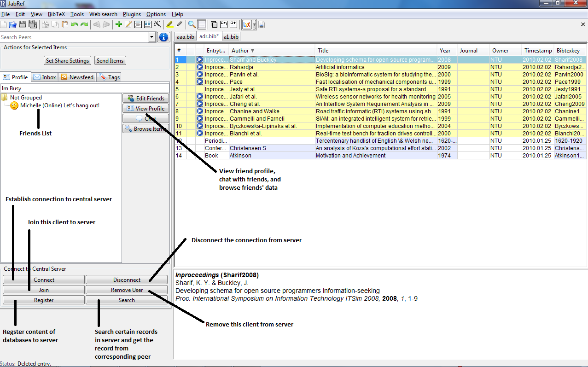Click the Search button under Central Server

127,300
